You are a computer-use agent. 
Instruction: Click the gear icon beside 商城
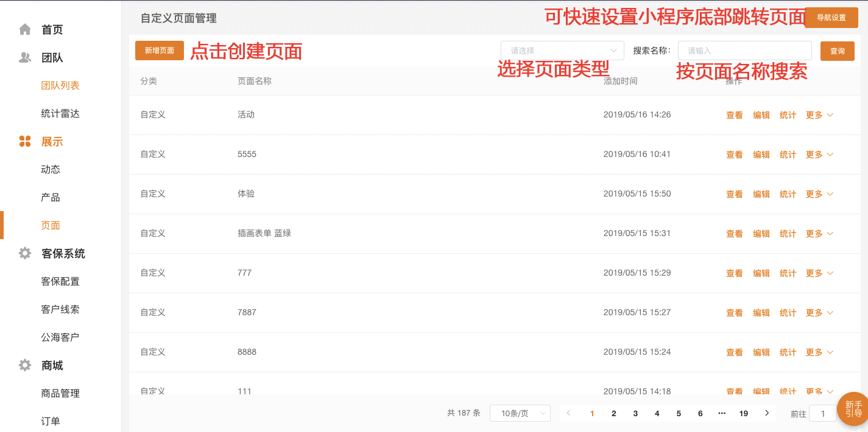(x=25, y=365)
